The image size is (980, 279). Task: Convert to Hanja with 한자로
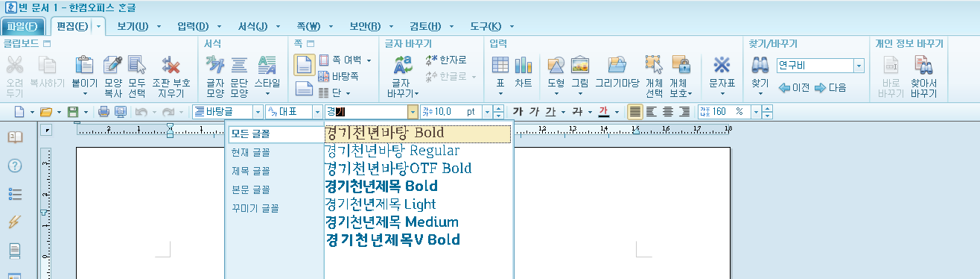(446, 60)
